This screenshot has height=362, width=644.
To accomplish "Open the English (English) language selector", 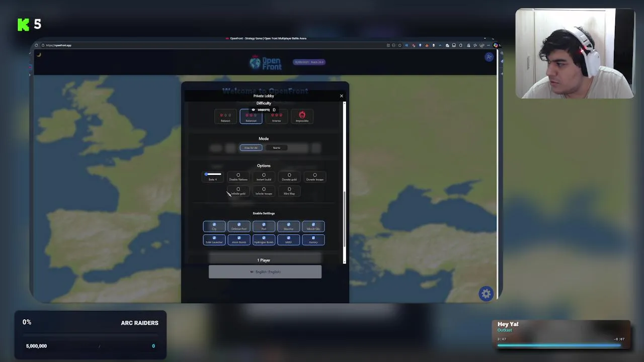I will click(265, 272).
